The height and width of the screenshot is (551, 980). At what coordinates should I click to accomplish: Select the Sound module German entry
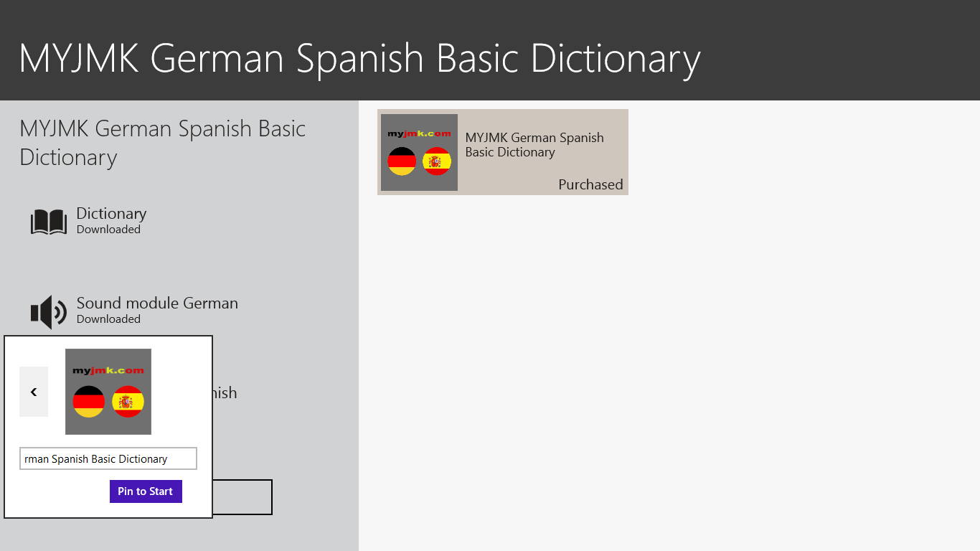coord(157,303)
